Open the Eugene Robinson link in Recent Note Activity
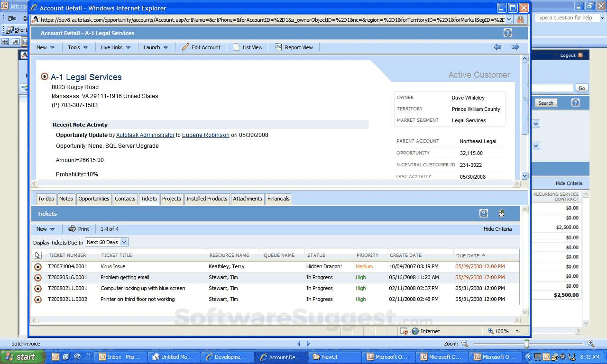 click(205, 135)
